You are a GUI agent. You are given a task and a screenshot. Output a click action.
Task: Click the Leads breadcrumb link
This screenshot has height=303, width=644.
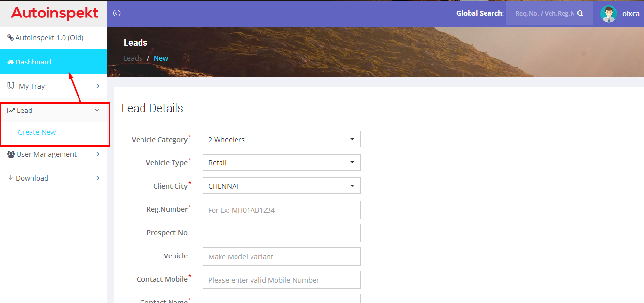pyautogui.click(x=133, y=58)
